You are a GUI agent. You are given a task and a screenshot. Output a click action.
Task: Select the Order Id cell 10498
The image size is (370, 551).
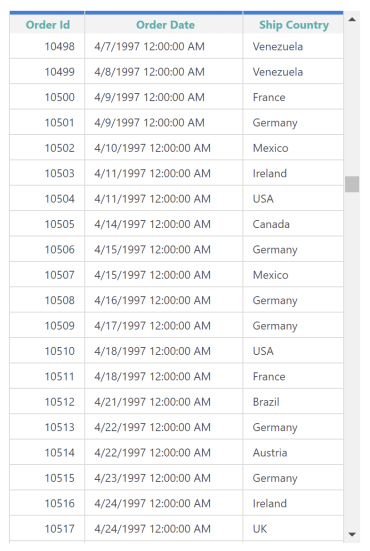(47, 46)
